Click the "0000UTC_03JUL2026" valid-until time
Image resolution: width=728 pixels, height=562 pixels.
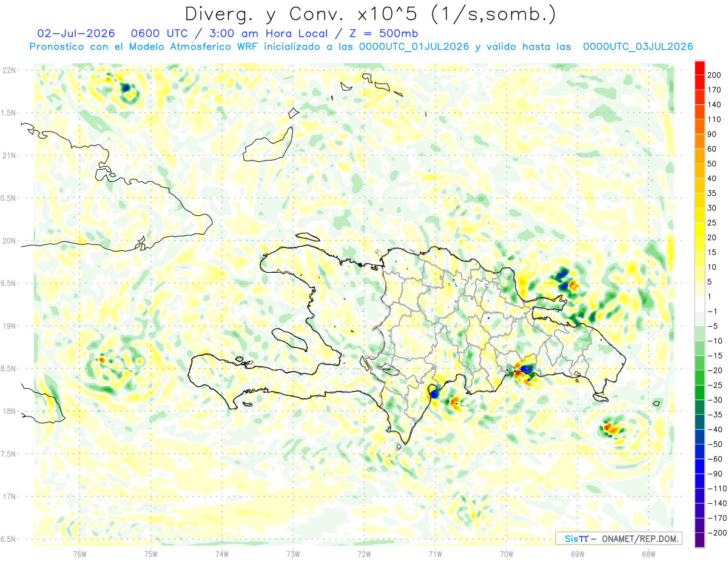[x=638, y=47]
